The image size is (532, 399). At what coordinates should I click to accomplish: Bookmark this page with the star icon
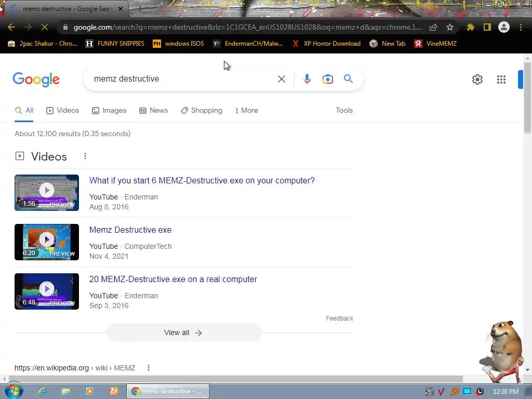(450, 27)
